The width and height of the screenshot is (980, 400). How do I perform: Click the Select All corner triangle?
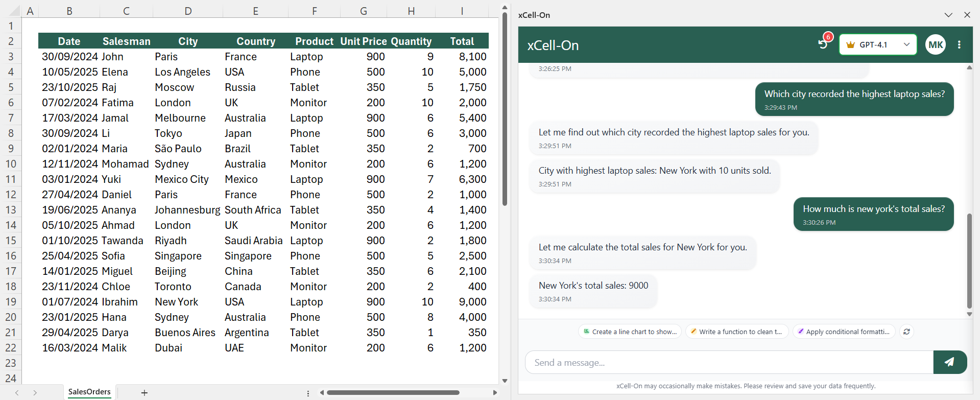(14, 11)
